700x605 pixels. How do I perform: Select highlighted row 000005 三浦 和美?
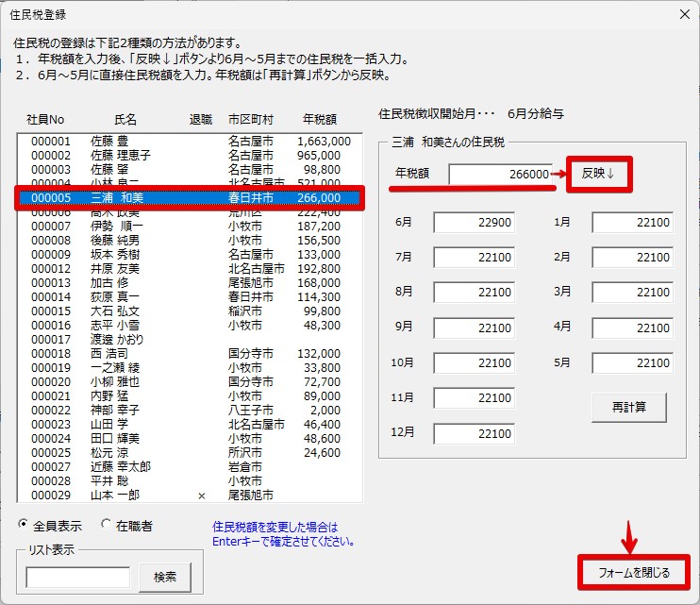[x=190, y=198]
